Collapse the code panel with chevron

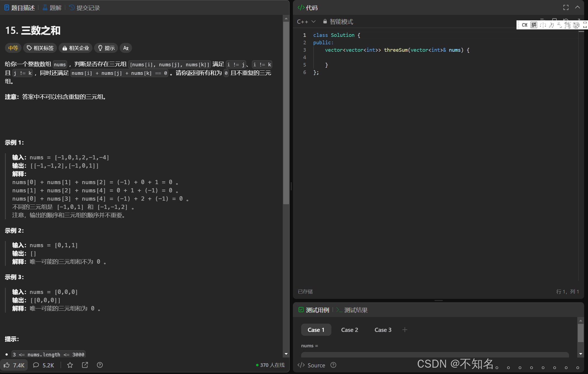click(x=578, y=7)
